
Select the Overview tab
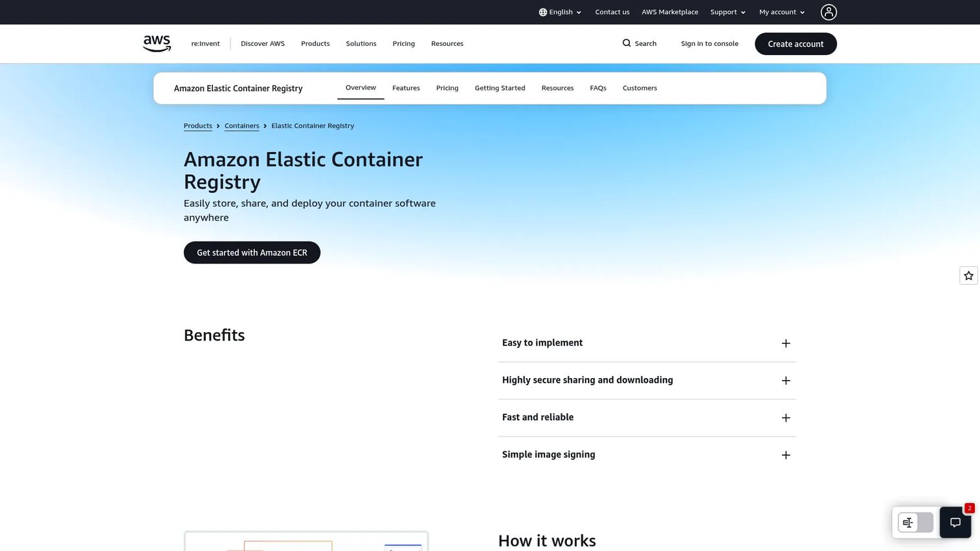pyautogui.click(x=361, y=88)
